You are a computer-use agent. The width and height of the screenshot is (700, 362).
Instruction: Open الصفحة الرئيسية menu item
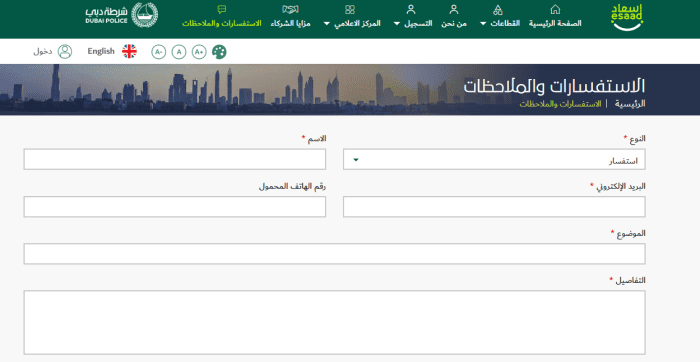555,24
